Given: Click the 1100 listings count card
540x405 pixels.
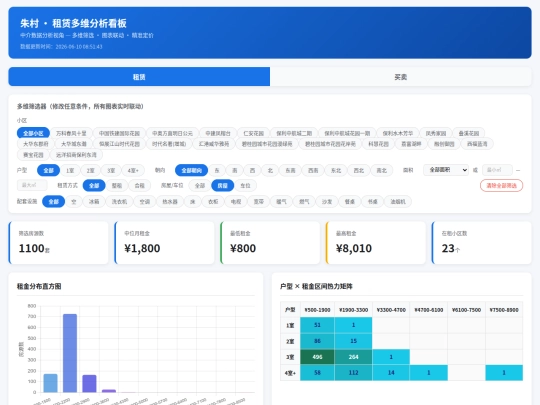Looking at the screenshot, I should tap(59, 243).
